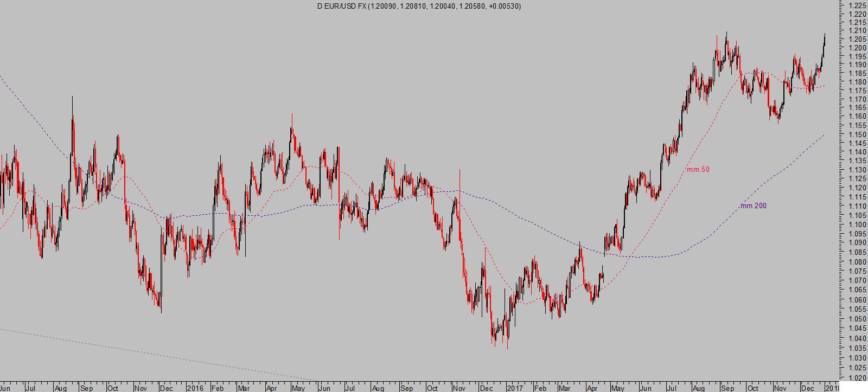
Task: Select the 1.100 price level label
Action: (x=857, y=224)
